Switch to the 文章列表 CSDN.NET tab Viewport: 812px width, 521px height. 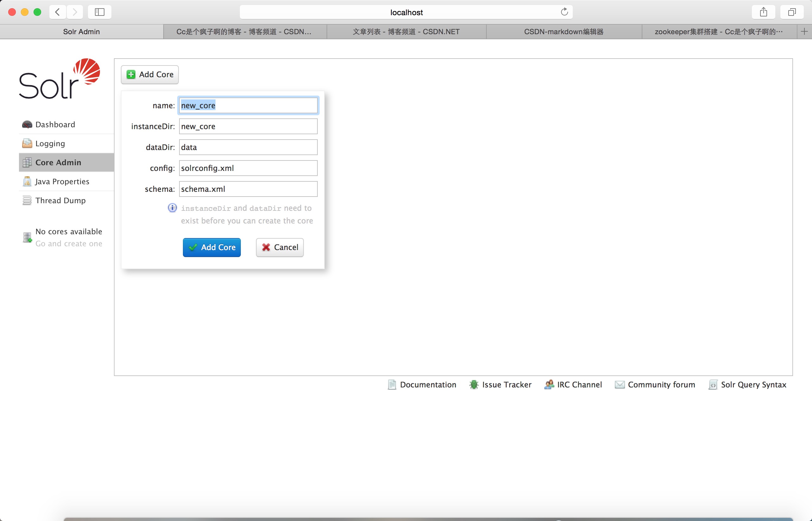pos(406,32)
